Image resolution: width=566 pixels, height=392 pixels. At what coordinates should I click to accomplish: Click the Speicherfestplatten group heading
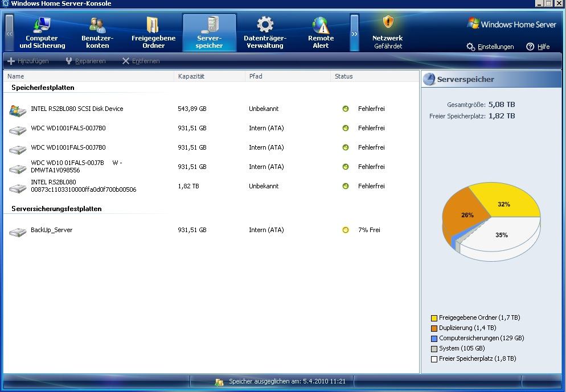[x=43, y=88]
